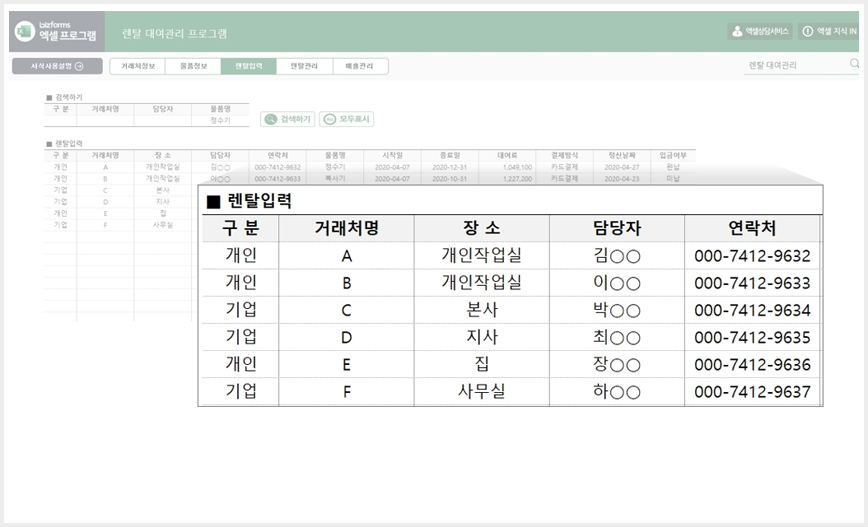Select the 렌탈입력 tab

(x=249, y=66)
